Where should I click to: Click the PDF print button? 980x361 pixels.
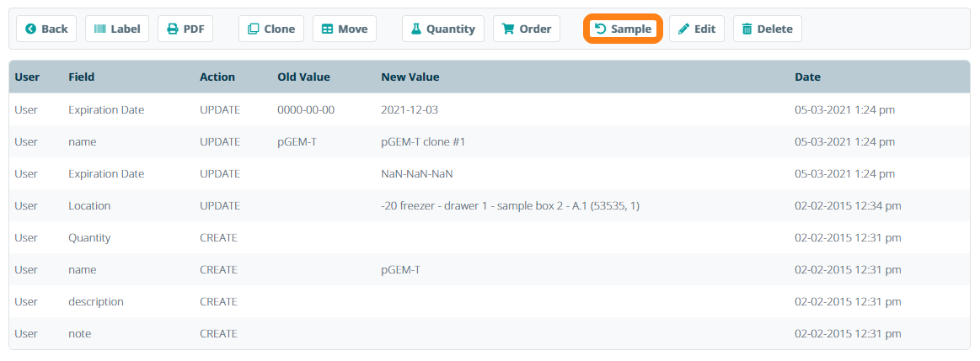pos(185,29)
